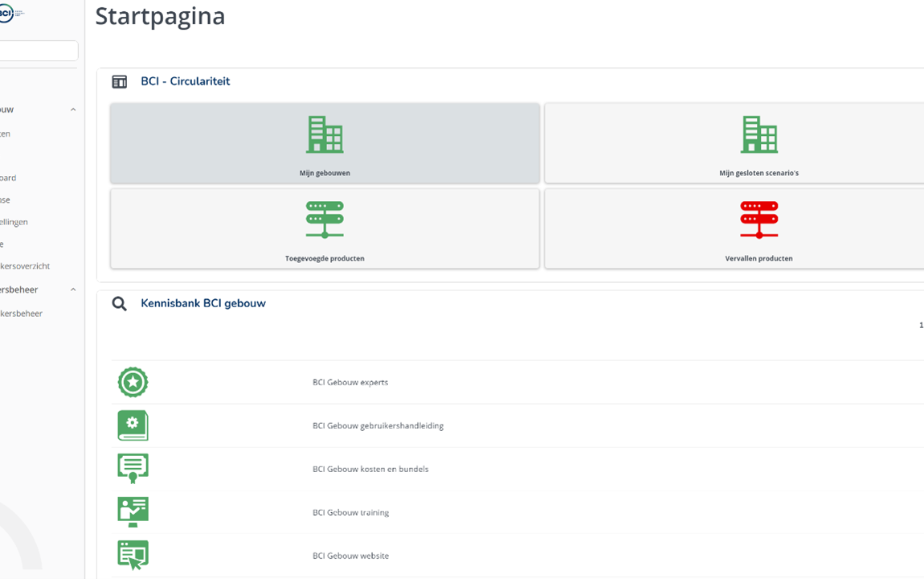Screen dimensions: 924x579
Task: Select the red Vervallen producten server icon
Action: 759,220
